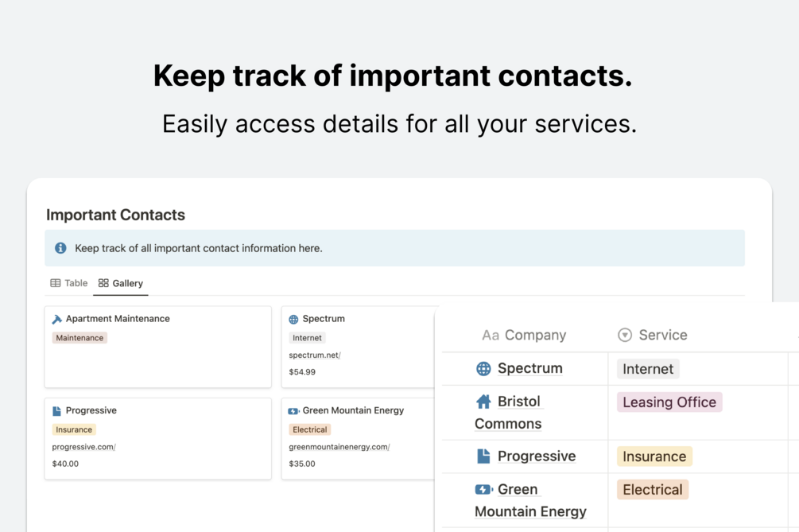Image resolution: width=799 pixels, height=532 pixels.
Task: Click the battery icon on Green Mountain card
Action: pyautogui.click(x=293, y=411)
